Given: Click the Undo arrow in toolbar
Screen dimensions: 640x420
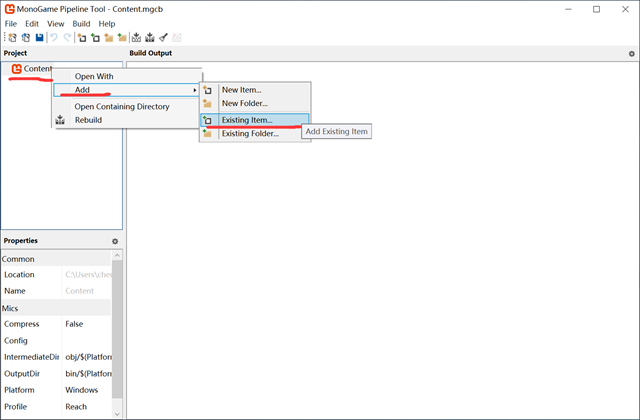Looking at the screenshot, I should [x=54, y=37].
